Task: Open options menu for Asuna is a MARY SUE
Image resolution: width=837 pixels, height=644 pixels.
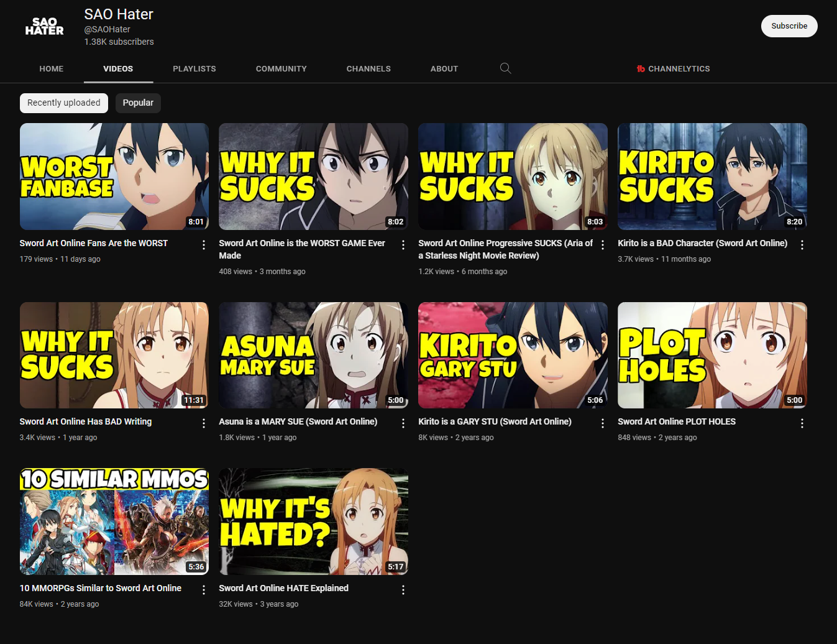Action: [x=403, y=423]
